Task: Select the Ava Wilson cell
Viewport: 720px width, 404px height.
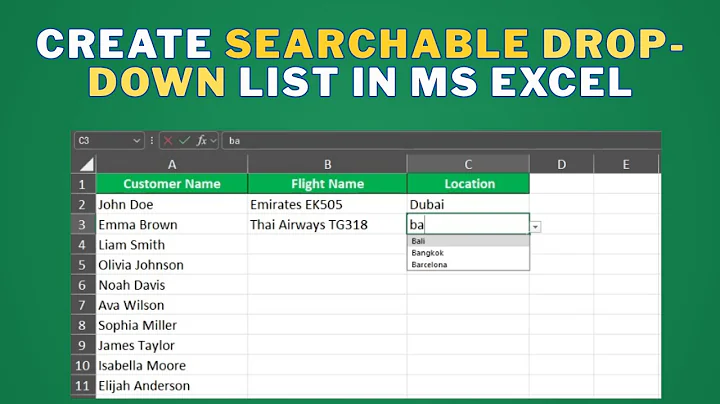Action: point(172,305)
